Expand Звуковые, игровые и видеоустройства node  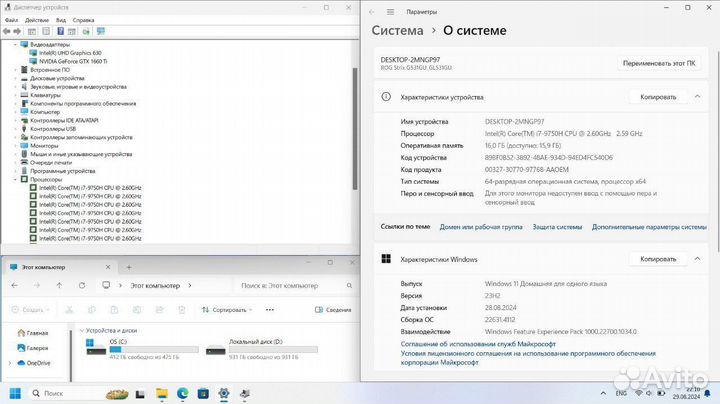click(15, 87)
